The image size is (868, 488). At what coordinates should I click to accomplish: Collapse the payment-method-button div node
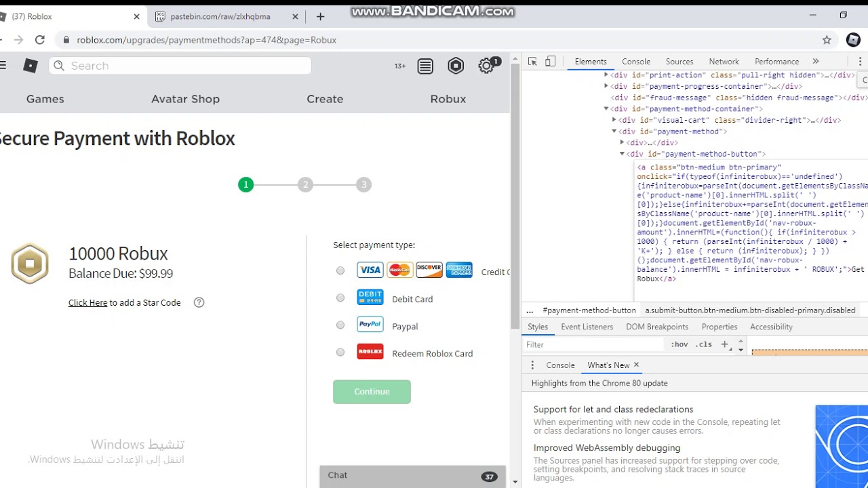622,154
